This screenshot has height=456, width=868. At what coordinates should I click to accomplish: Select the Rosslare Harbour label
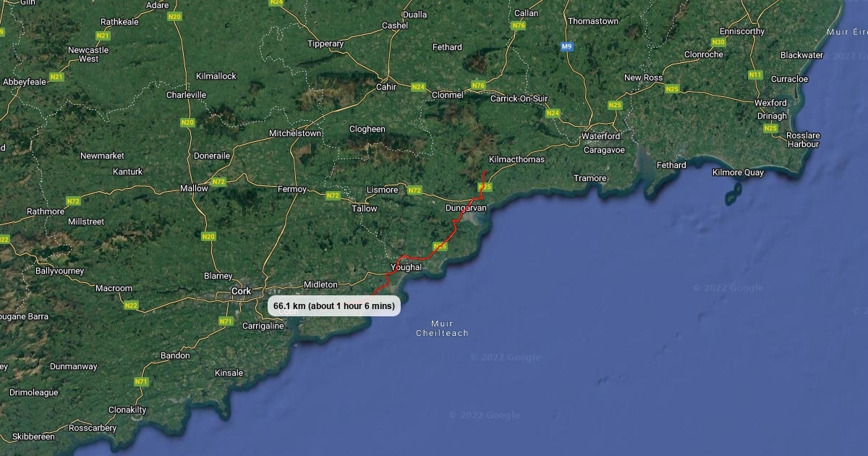[x=803, y=140]
